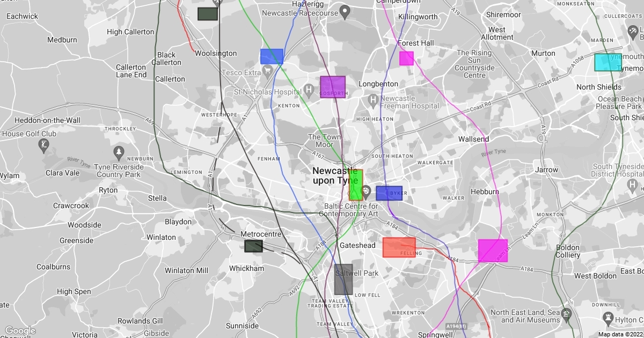
Task: Click the red rectangle over Felling
Action: [399, 247]
